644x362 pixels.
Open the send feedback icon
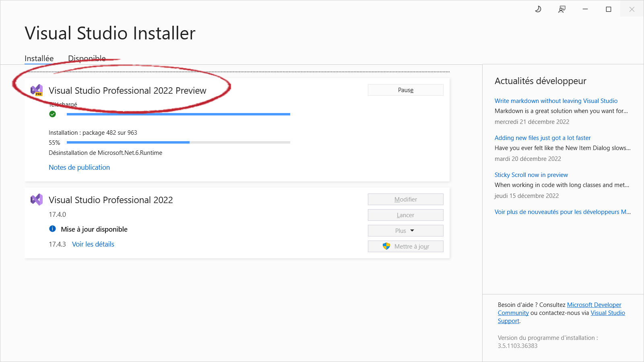562,9
